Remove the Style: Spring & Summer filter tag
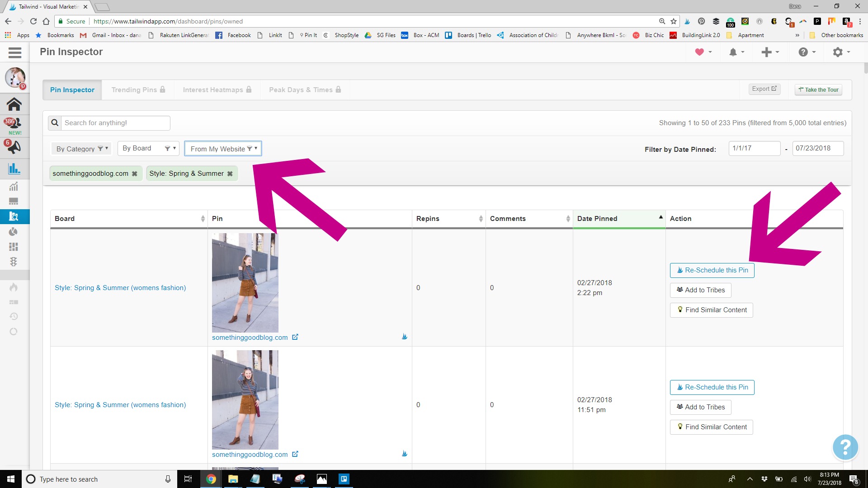Image resolution: width=868 pixels, height=488 pixels. (x=230, y=174)
